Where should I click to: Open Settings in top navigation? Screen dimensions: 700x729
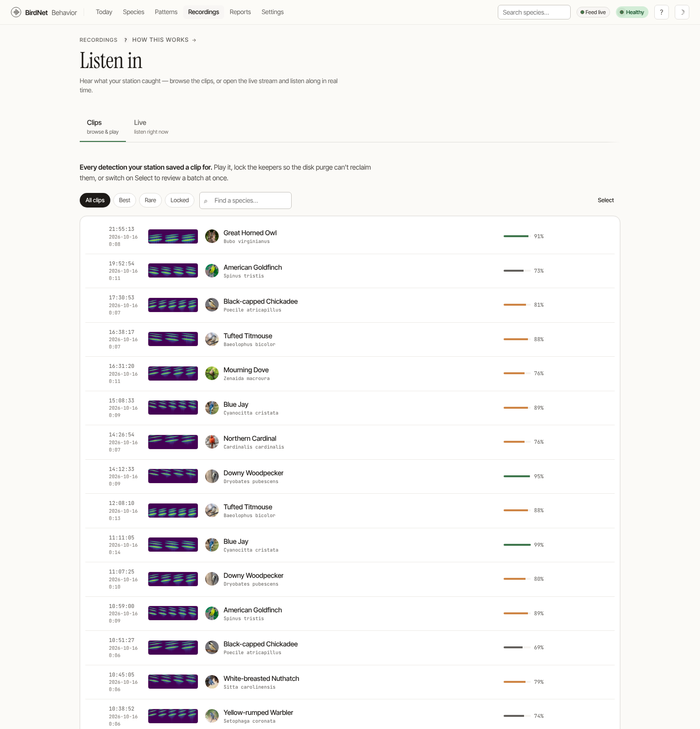click(x=273, y=12)
